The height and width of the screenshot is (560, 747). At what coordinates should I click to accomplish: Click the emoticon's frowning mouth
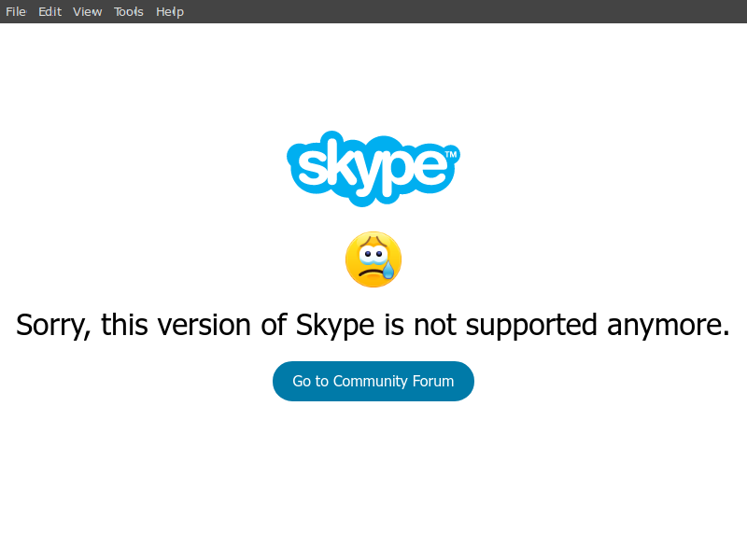(x=371, y=273)
